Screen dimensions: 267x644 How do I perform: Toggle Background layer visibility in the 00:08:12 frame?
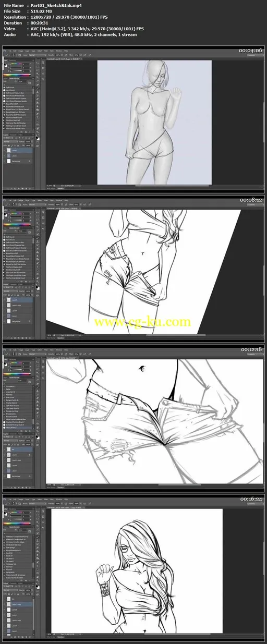[5, 321]
